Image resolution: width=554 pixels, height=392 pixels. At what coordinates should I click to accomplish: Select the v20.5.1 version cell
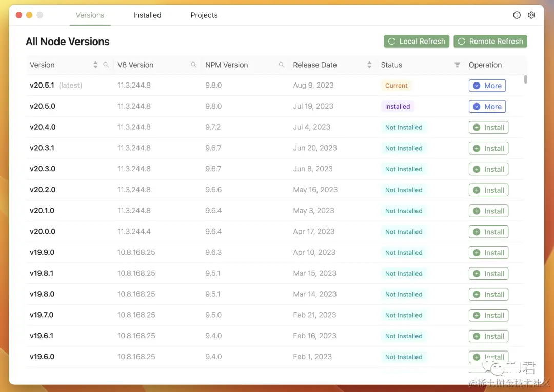[x=42, y=85]
